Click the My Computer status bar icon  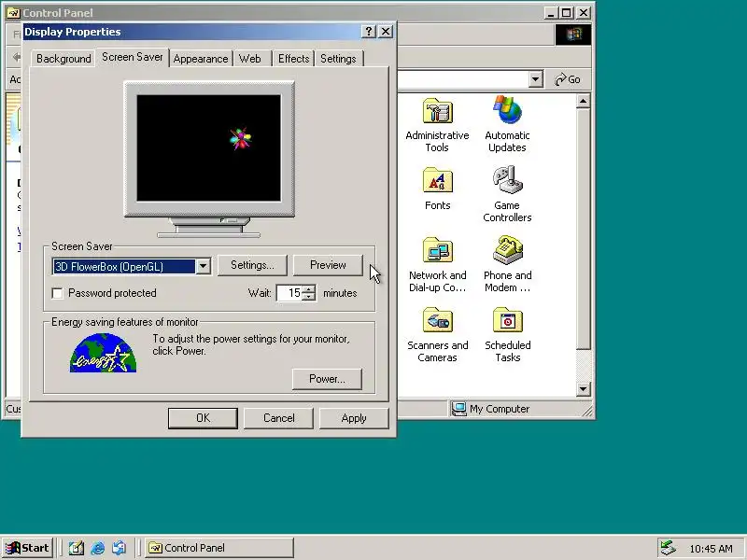pos(458,409)
